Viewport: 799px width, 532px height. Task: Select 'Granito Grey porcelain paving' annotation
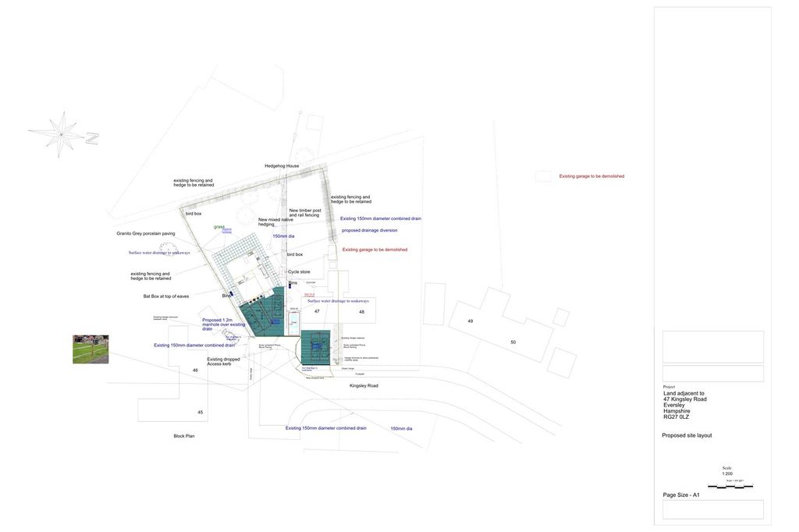coord(146,233)
